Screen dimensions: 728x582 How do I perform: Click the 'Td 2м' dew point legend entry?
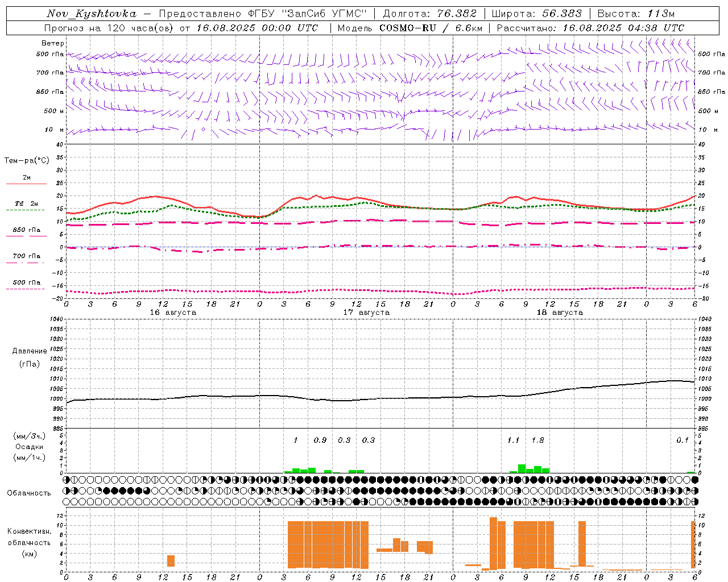(27, 203)
